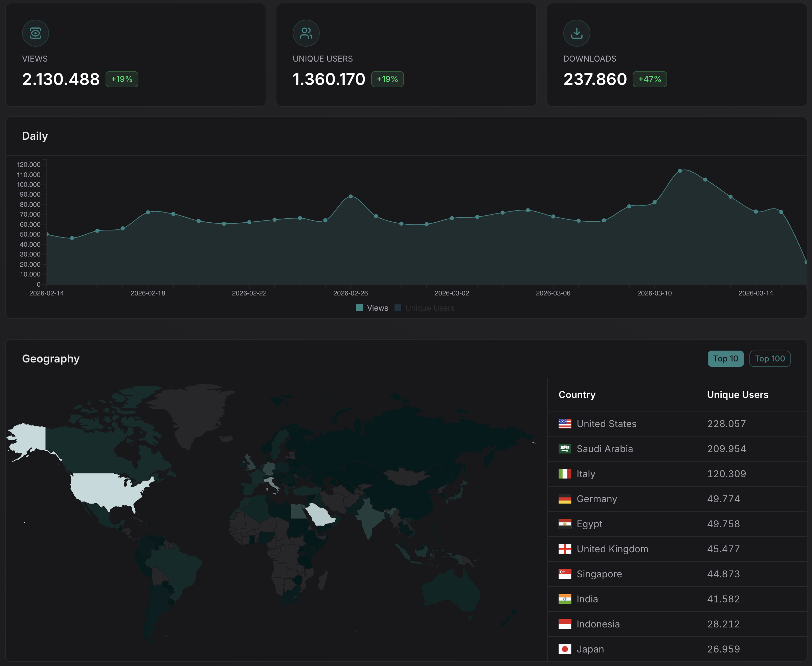
Task: Click the United States flag icon
Action: (x=565, y=424)
